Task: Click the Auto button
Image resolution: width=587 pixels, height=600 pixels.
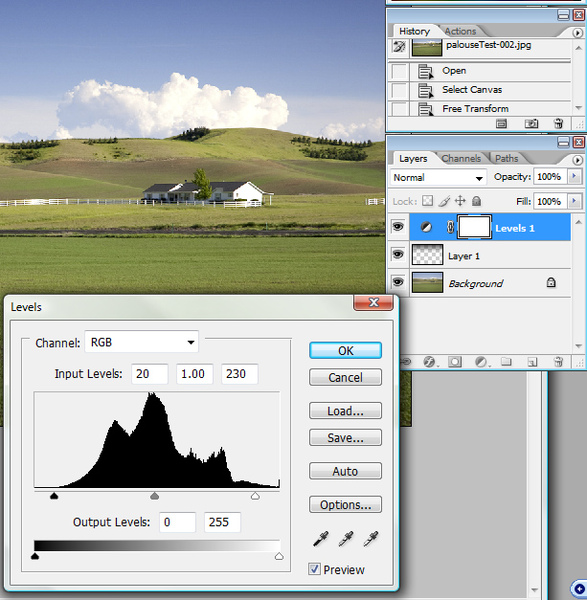Action: [345, 471]
